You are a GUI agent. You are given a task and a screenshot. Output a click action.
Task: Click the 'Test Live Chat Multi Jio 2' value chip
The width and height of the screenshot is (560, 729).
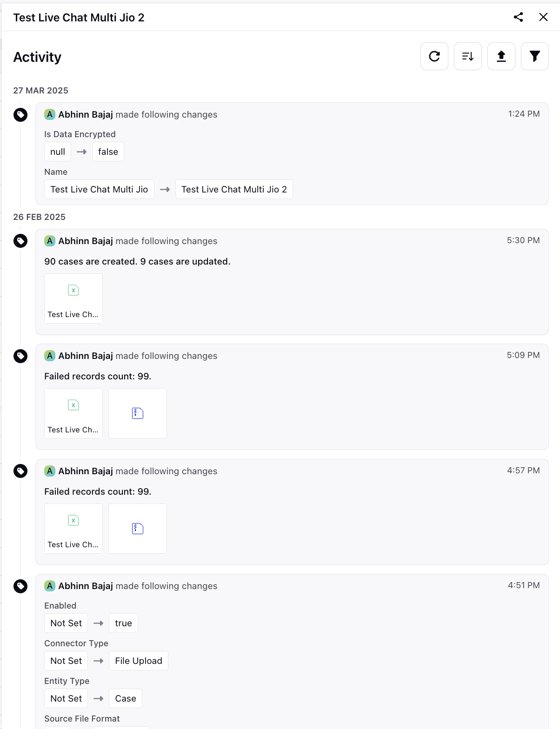click(x=234, y=189)
